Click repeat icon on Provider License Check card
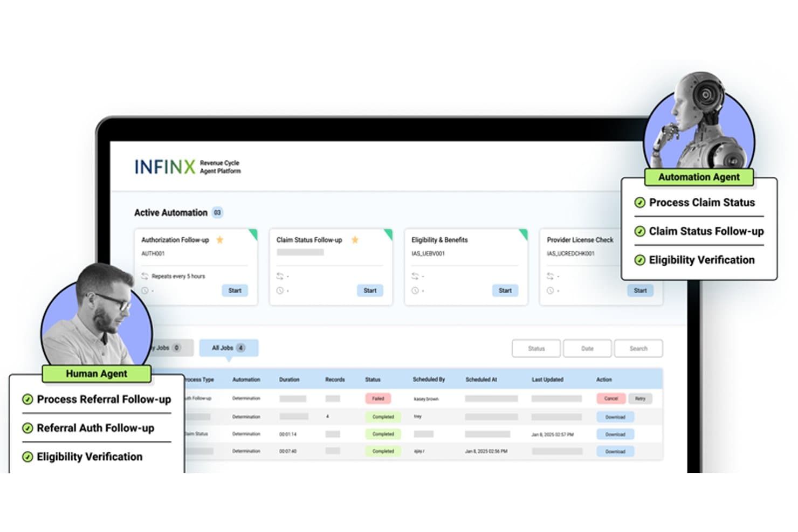The height and width of the screenshot is (532, 798). [550, 276]
